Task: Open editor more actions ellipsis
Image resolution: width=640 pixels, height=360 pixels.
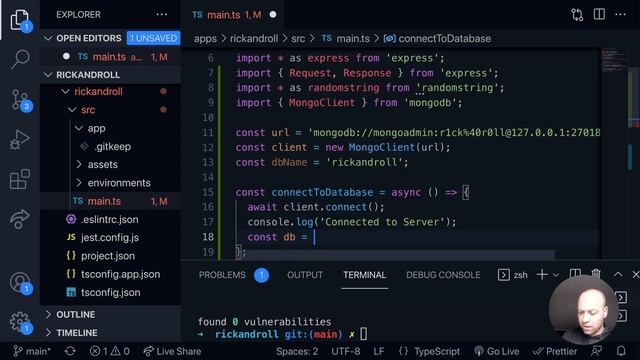Action: pyautogui.click(x=620, y=15)
